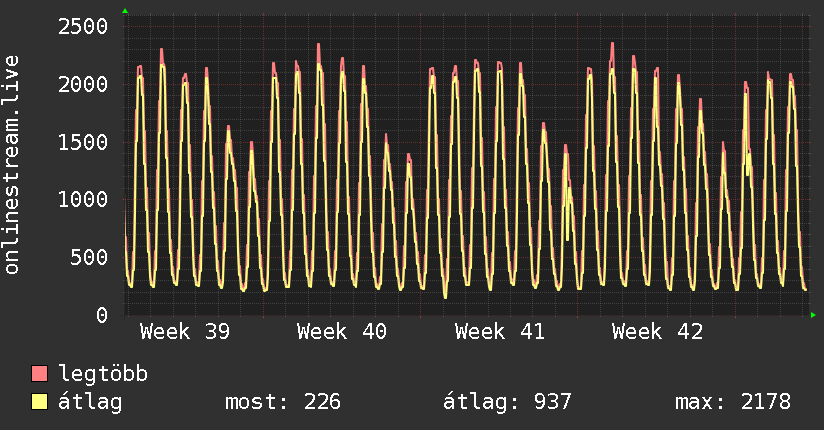The image size is (824, 430).
Task: Click the 'átlag: 937' statistic
Action: coord(507,402)
